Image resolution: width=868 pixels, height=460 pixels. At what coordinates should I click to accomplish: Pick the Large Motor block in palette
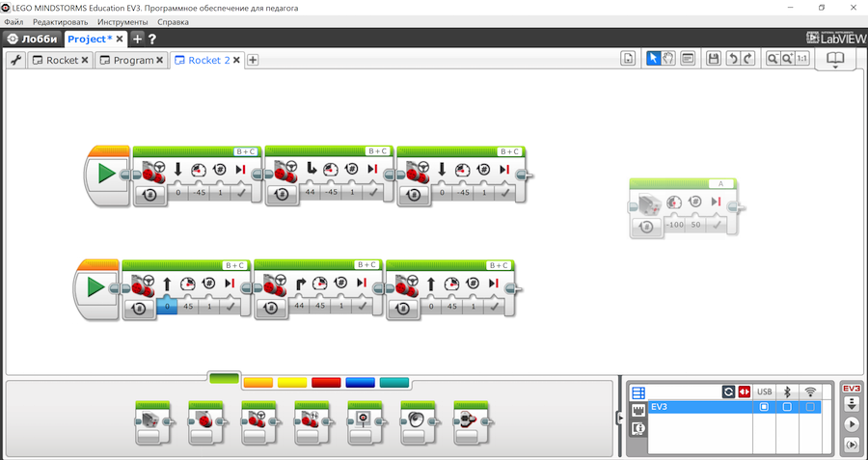click(x=206, y=422)
